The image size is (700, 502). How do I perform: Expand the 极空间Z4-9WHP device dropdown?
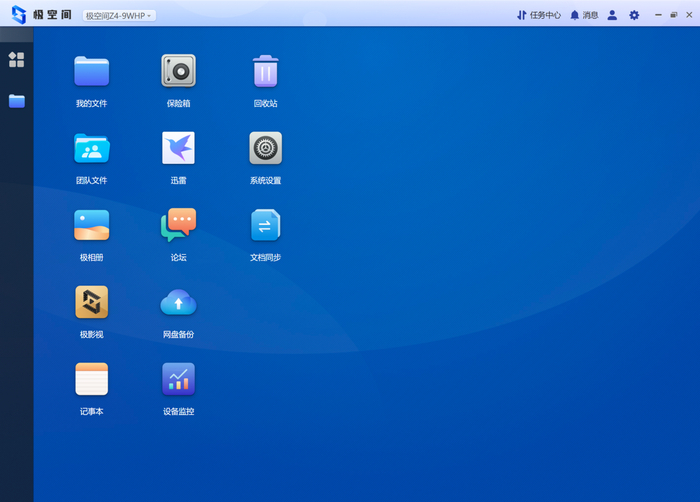pyautogui.click(x=119, y=16)
